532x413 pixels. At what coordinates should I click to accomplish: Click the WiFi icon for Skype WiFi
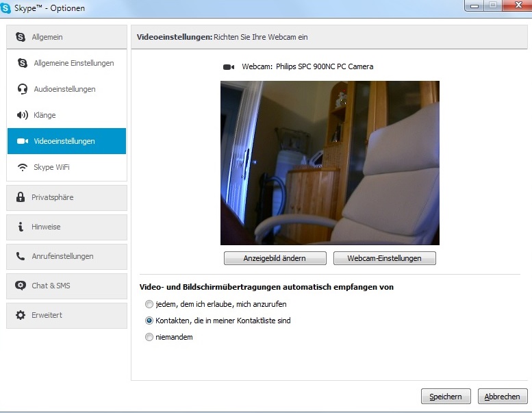[23, 167]
